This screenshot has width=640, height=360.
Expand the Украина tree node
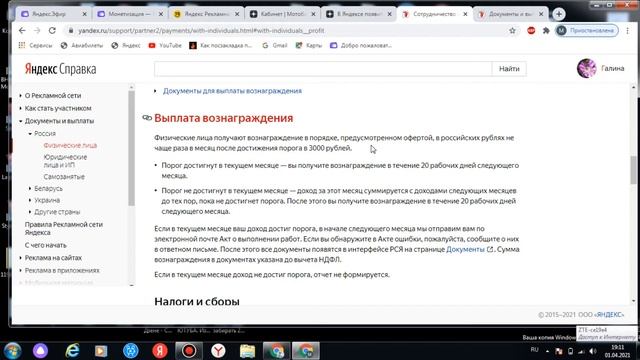tap(30, 200)
